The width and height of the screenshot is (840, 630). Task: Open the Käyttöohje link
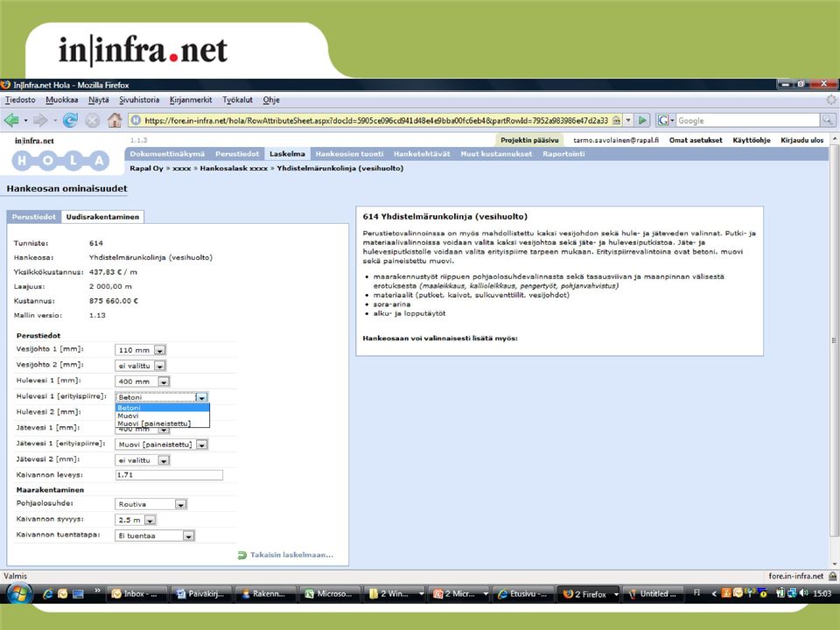click(751, 140)
